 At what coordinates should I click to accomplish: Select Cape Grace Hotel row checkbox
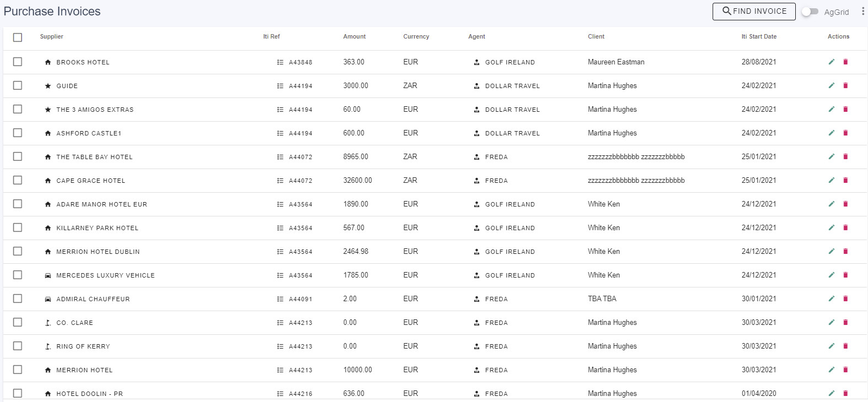click(x=18, y=180)
